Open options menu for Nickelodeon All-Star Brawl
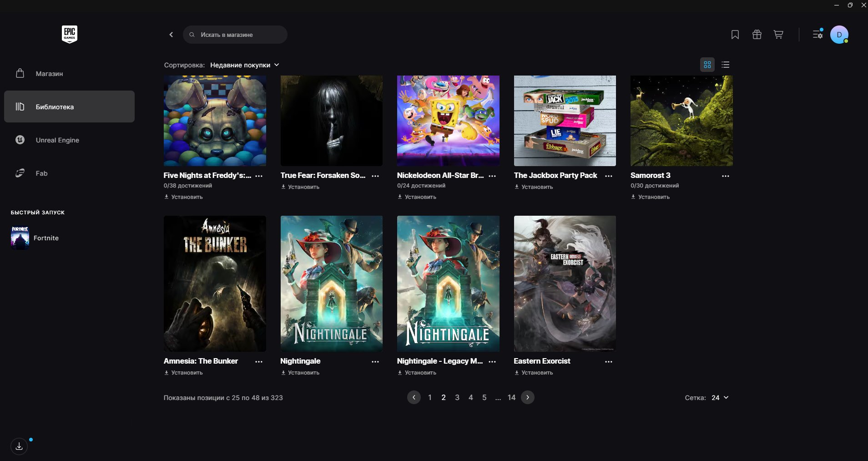This screenshot has height=461, width=868. point(492,176)
